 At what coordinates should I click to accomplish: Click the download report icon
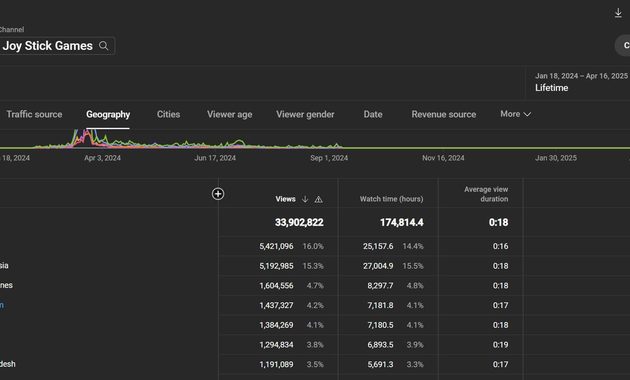click(x=618, y=13)
